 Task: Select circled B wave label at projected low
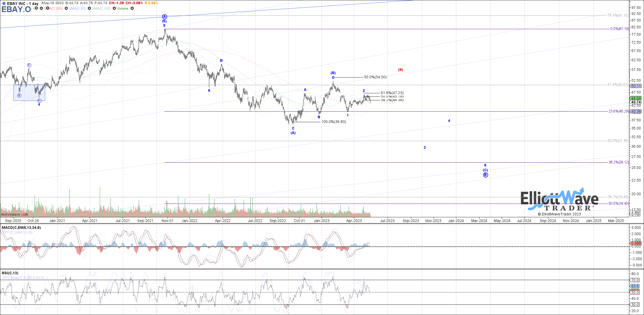tap(485, 175)
